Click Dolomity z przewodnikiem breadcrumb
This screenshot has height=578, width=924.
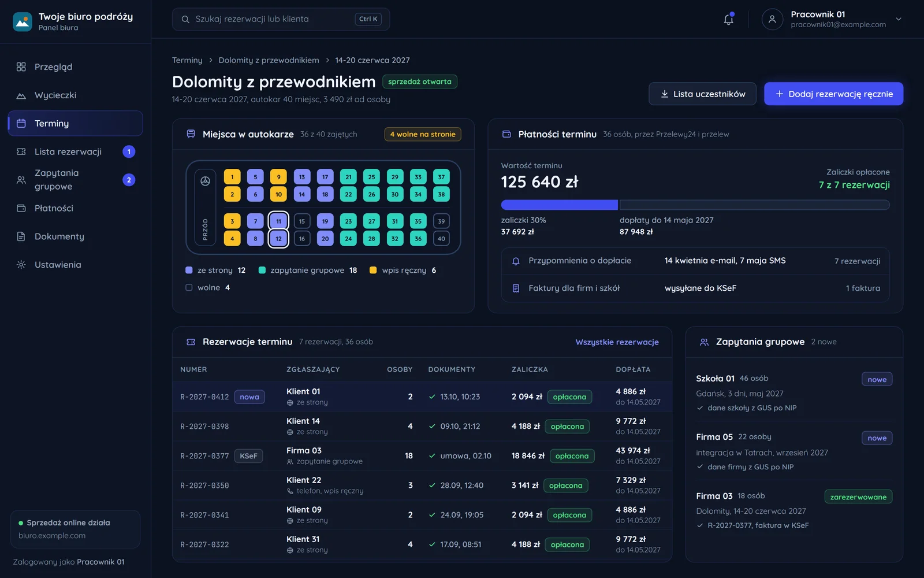pyautogui.click(x=269, y=60)
